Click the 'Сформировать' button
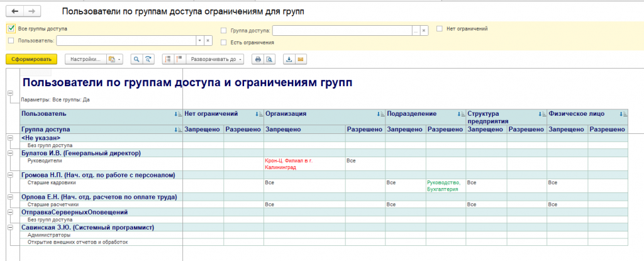This screenshot has width=644, height=261. tap(31, 59)
